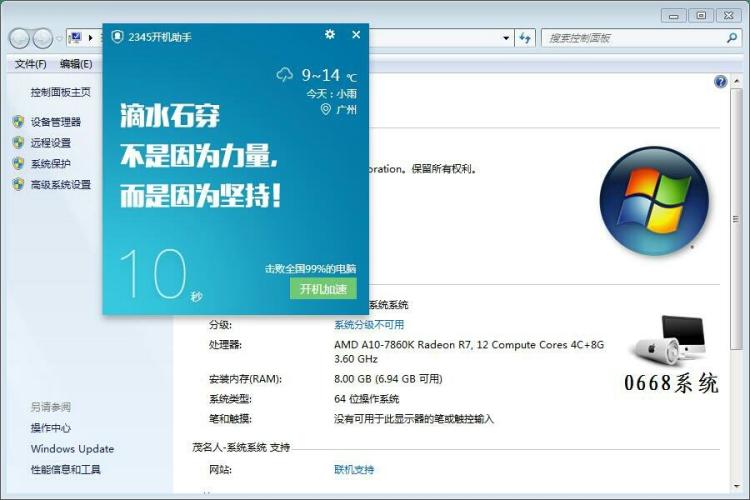Click the computer icon in address bar

tap(76, 37)
